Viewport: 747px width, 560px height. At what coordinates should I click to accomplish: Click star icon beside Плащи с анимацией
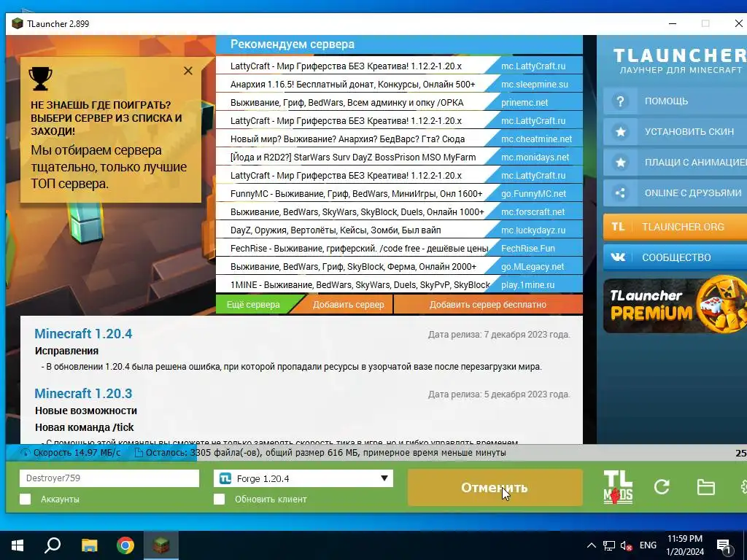click(620, 163)
